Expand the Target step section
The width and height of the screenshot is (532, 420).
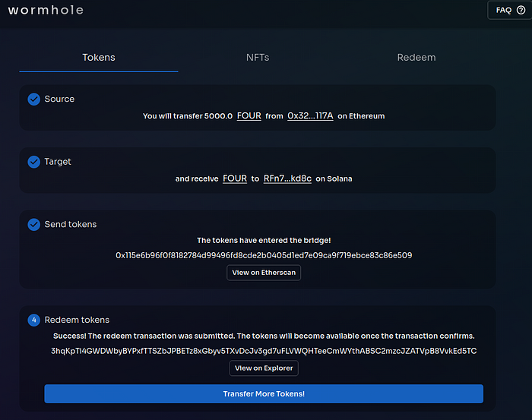[x=58, y=162]
